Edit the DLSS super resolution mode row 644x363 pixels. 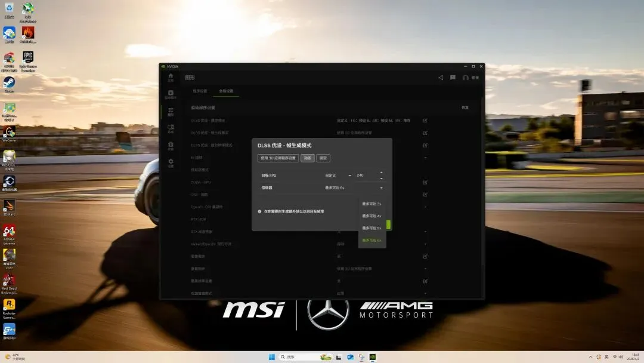tap(425, 145)
